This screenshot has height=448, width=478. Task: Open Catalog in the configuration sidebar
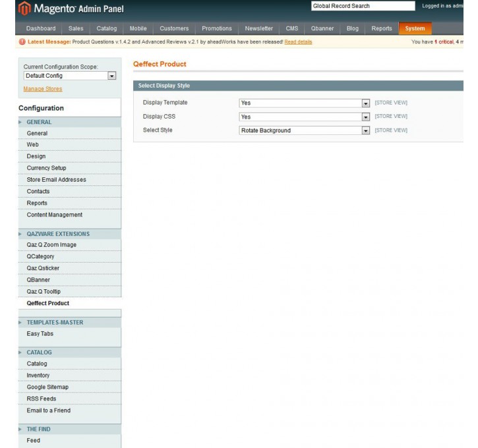tap(69, 364)
